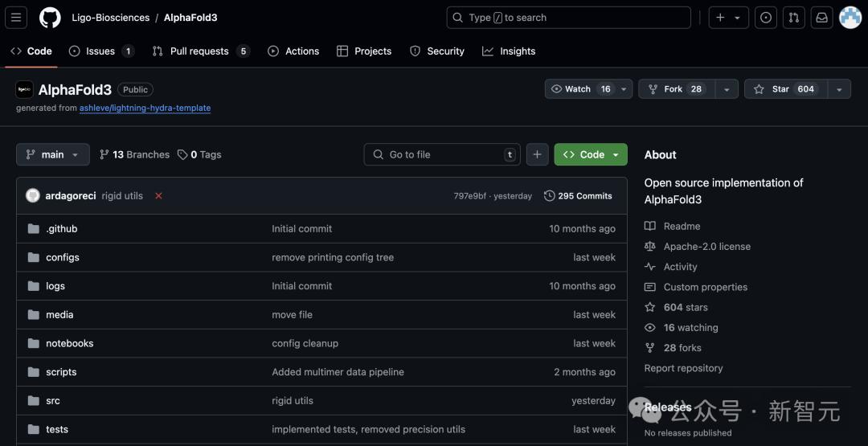Toggle Watch on the repository
Viewport: 868px width, 446px height.
[579, 89]
